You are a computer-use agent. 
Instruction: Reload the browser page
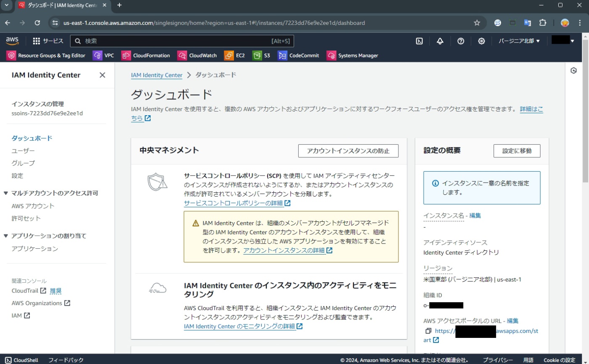(37, 23)
